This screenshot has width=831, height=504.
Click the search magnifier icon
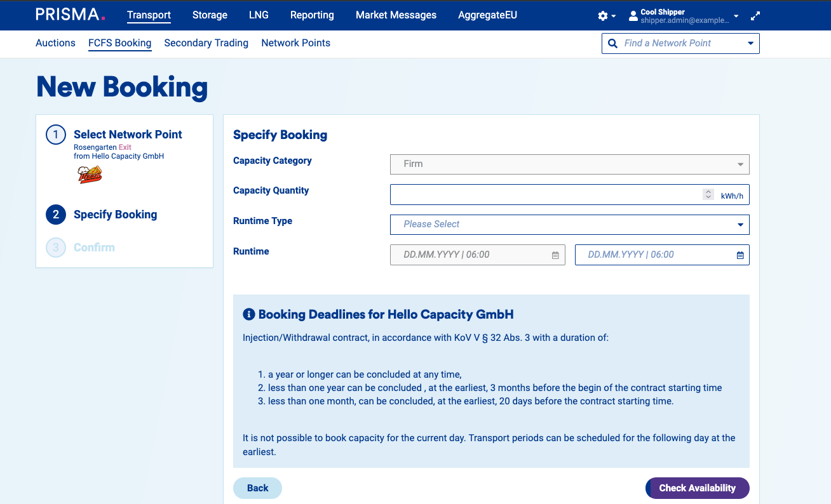click(x=612, y=43)
